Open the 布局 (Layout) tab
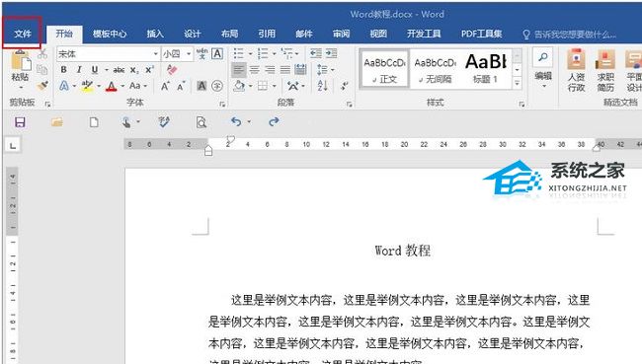This screenshot has height=364, width=642. coord(229,34)
